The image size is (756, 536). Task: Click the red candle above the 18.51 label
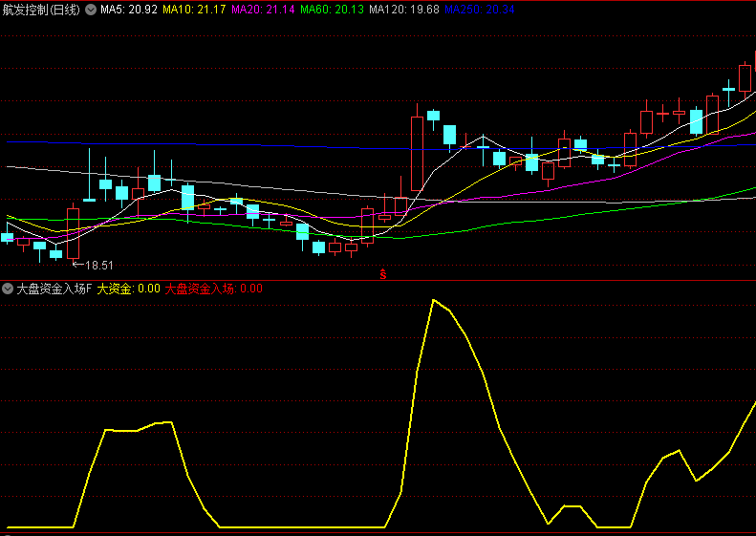coord(73,232)
